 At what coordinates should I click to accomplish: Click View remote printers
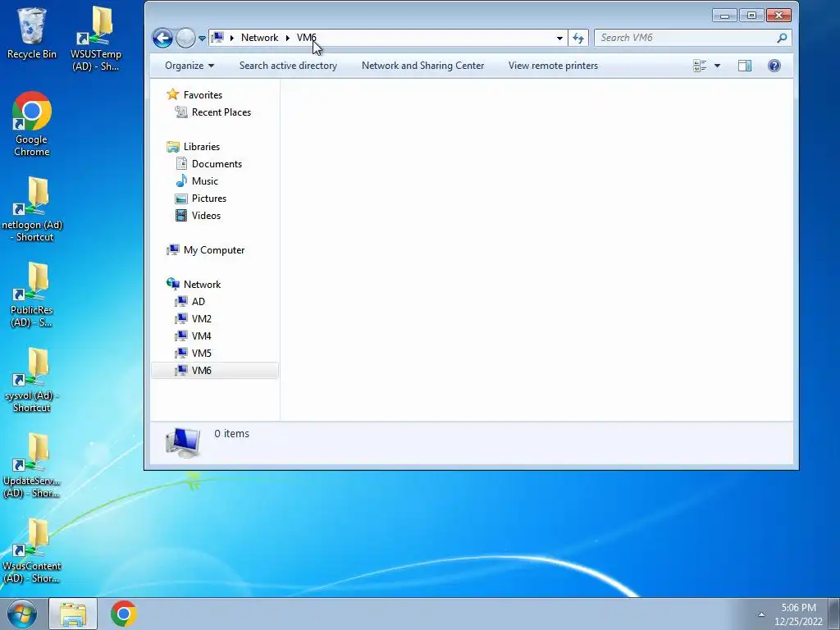pos(553,66)
